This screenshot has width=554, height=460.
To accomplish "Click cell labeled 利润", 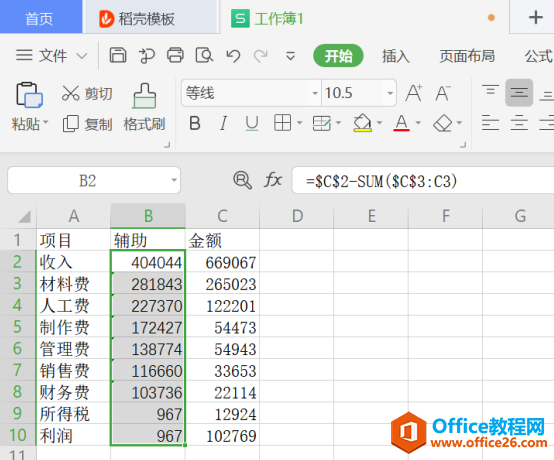I will [73, 435].
